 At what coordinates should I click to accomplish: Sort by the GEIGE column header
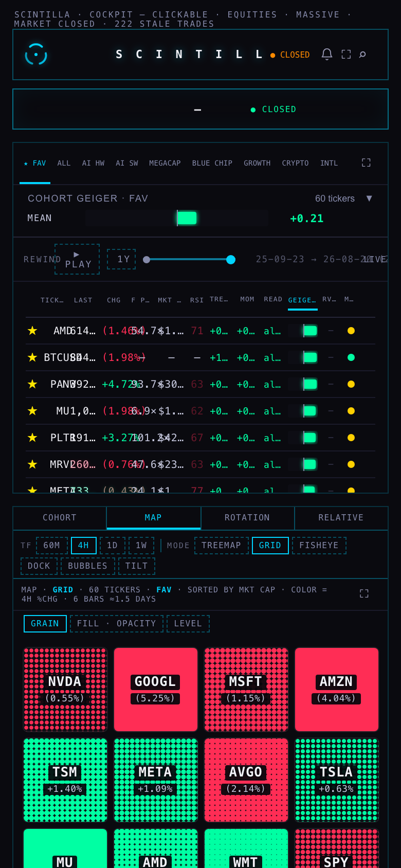click(302, 300)
